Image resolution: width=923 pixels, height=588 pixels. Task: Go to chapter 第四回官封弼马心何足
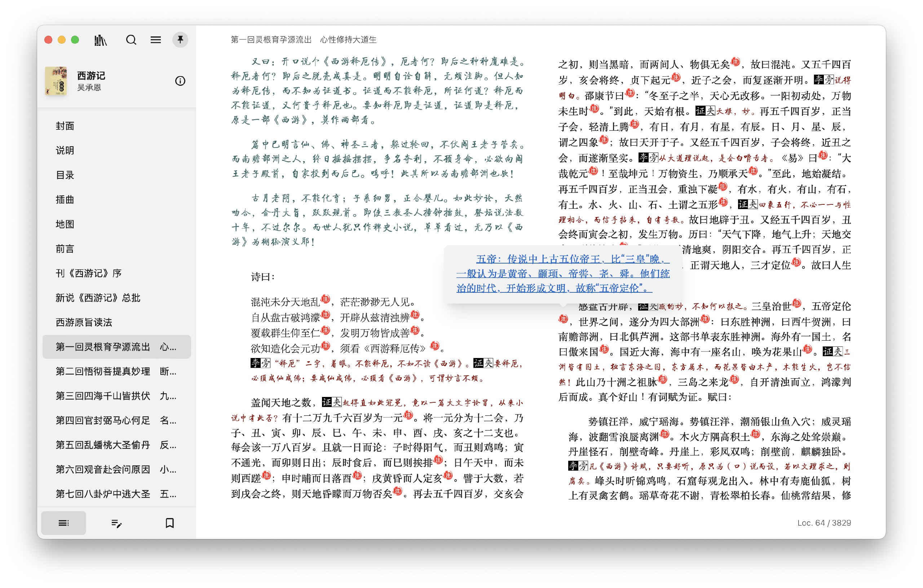coord(116,420)
